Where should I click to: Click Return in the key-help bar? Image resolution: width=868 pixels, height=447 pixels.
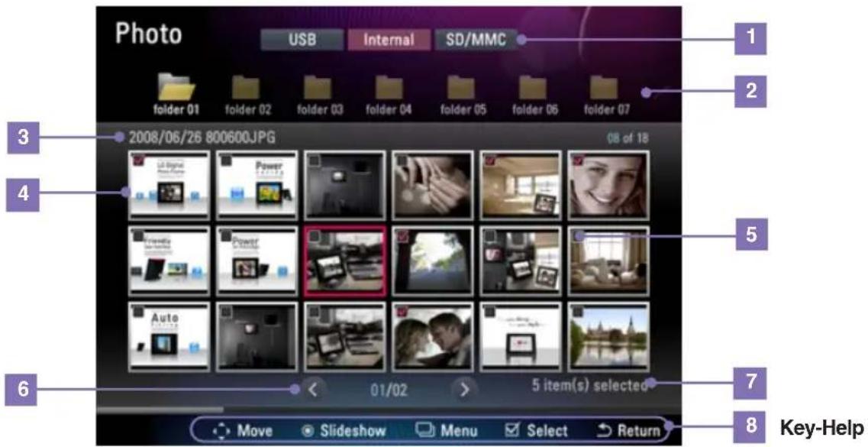coord(629,431)
